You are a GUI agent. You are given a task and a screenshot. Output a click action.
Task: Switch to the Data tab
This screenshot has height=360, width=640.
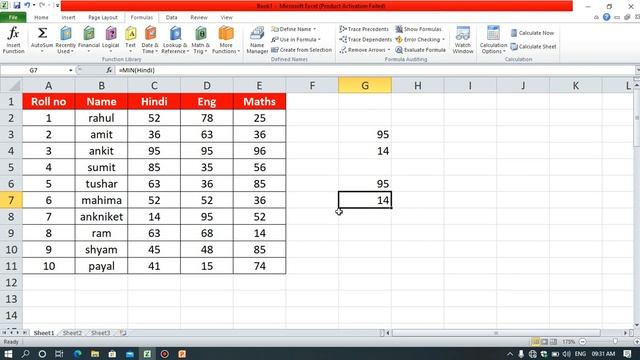(171, 18)
